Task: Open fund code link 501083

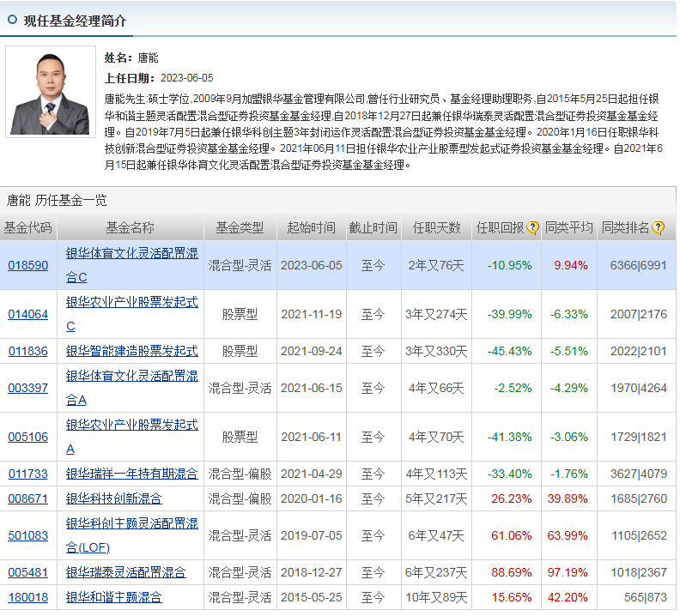Action: point(28,536)
